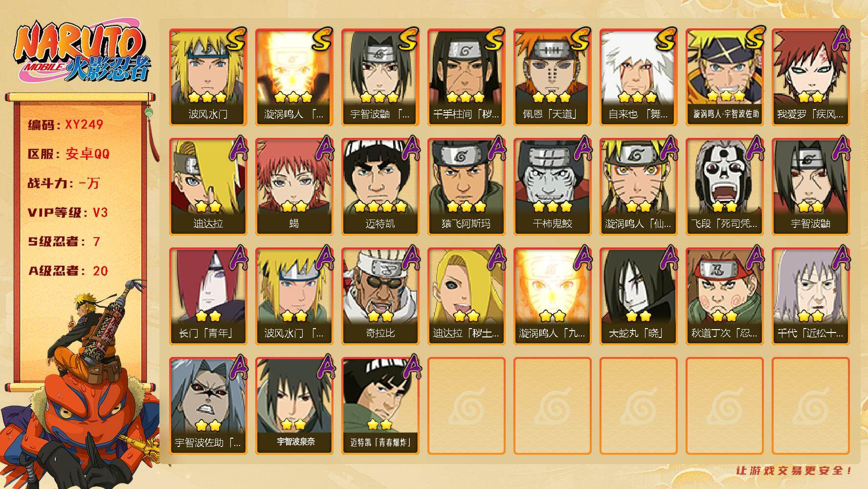The height and width of the screenshot is (489, 868).
Task: Open the four-star 迈特凯 card
Action: coord(380,187)
